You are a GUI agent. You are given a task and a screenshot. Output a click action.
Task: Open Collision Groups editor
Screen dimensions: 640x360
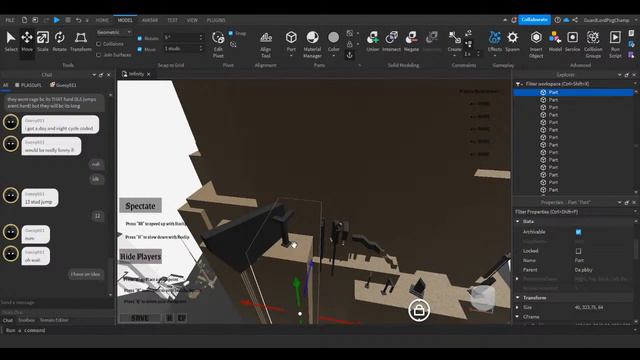pyautogui.click(x=593, y=44)
